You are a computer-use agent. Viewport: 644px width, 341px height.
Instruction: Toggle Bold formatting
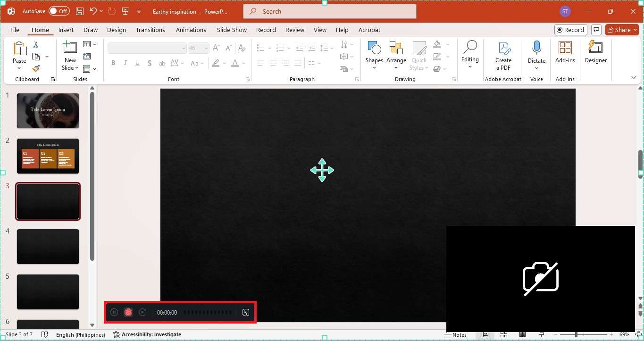113,63
